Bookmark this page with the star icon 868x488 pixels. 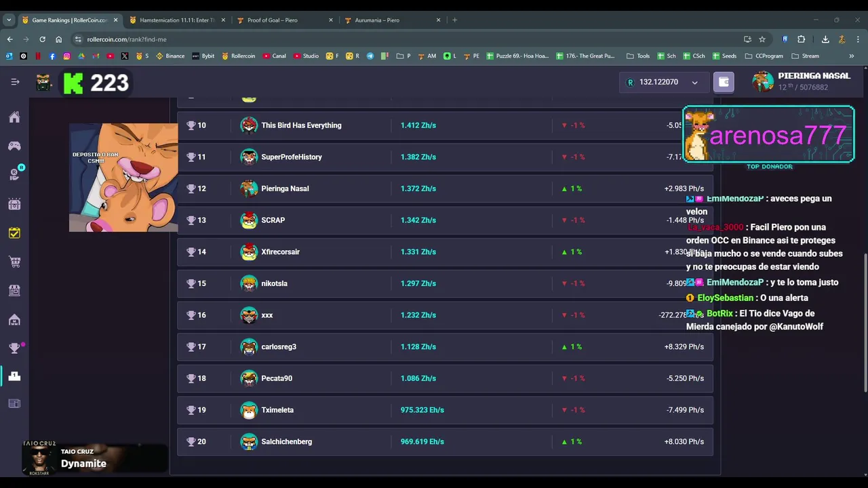click(762, 39)
